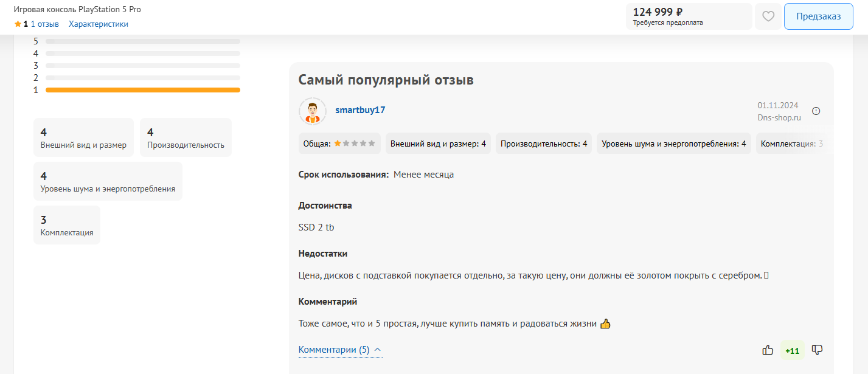
Task: Collapse Комментарии (5) section
Action: (340, 350)
